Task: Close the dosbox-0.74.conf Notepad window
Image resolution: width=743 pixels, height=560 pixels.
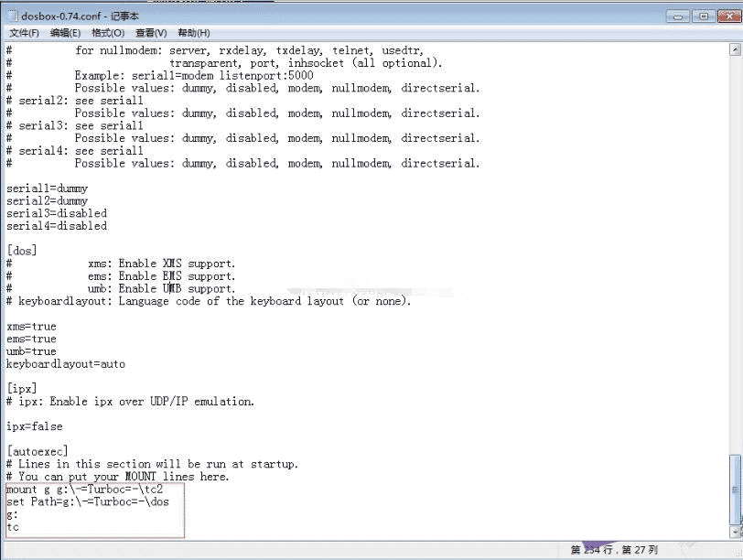Action: [x=730, y=16]
